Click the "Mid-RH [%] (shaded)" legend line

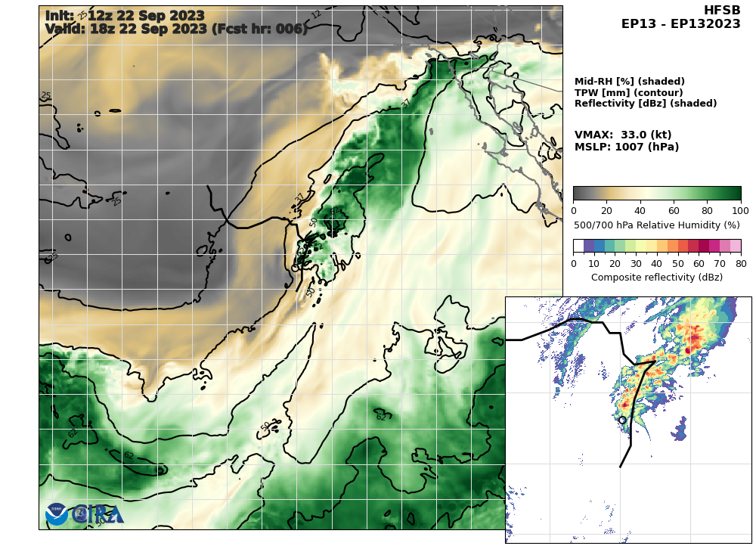pos(629,82)
